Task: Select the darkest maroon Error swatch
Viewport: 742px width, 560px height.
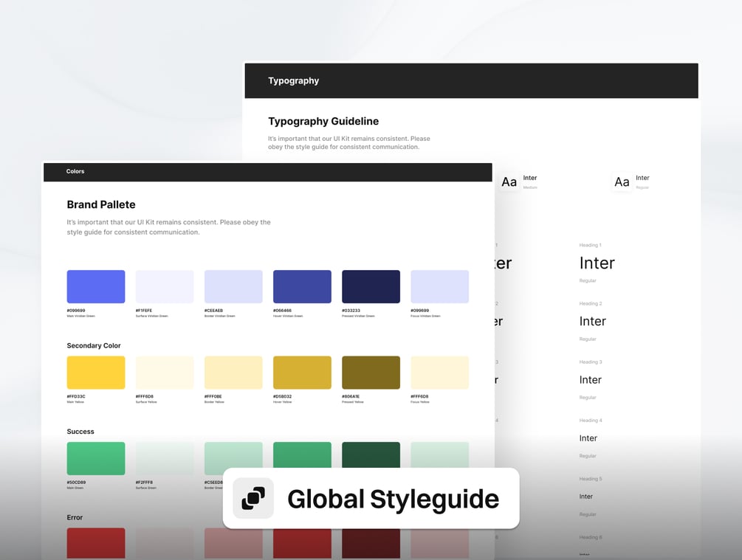Action: (371, 544)
